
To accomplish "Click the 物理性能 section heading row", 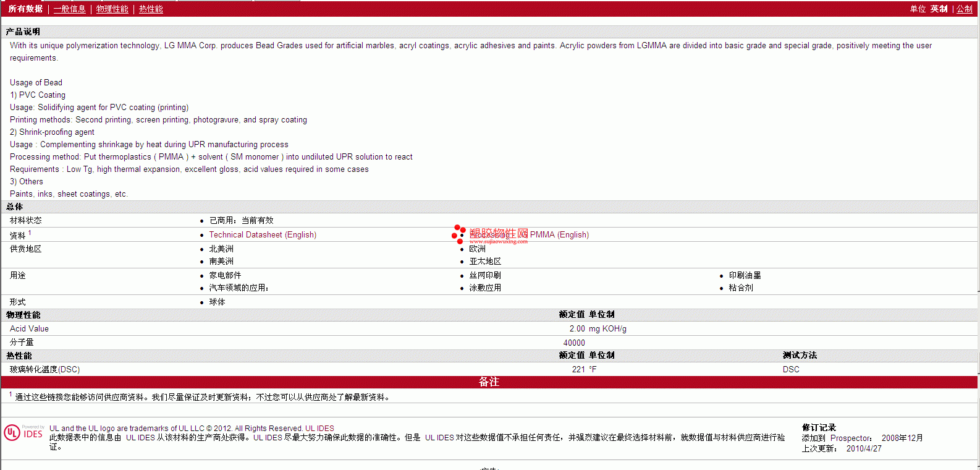I will point(489,315).
